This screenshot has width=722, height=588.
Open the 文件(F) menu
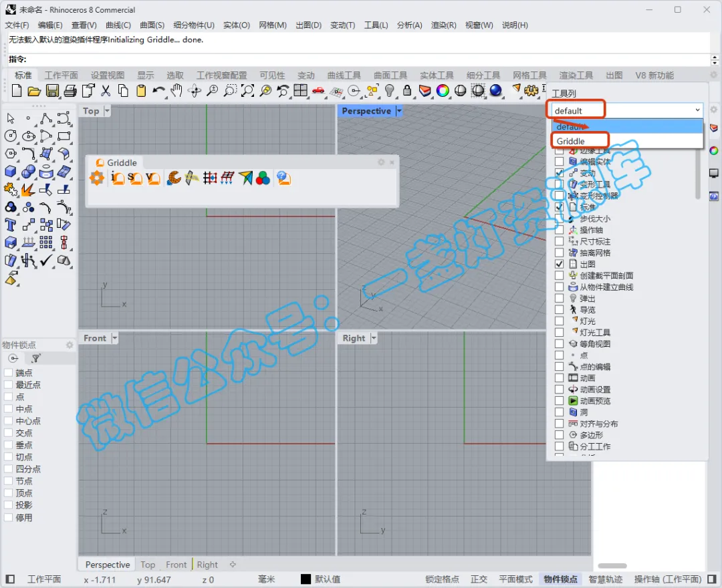click(17, 25)
